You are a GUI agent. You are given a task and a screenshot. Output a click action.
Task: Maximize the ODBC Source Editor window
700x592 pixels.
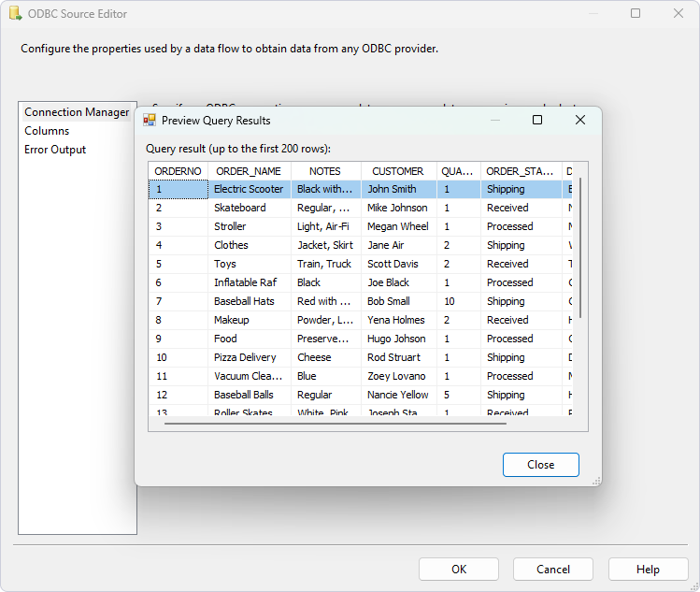point(636,14)
